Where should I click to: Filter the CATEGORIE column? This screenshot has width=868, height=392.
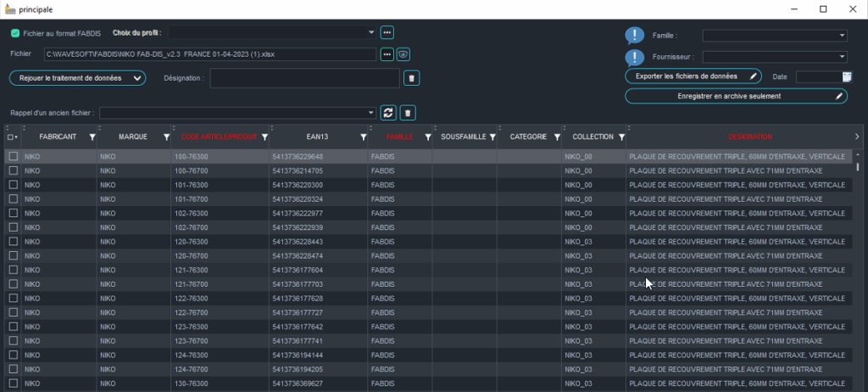[557, 137]
